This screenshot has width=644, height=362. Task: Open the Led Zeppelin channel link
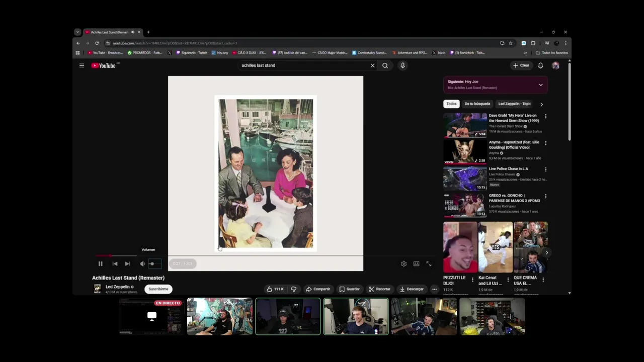click(x=118, y=287)
